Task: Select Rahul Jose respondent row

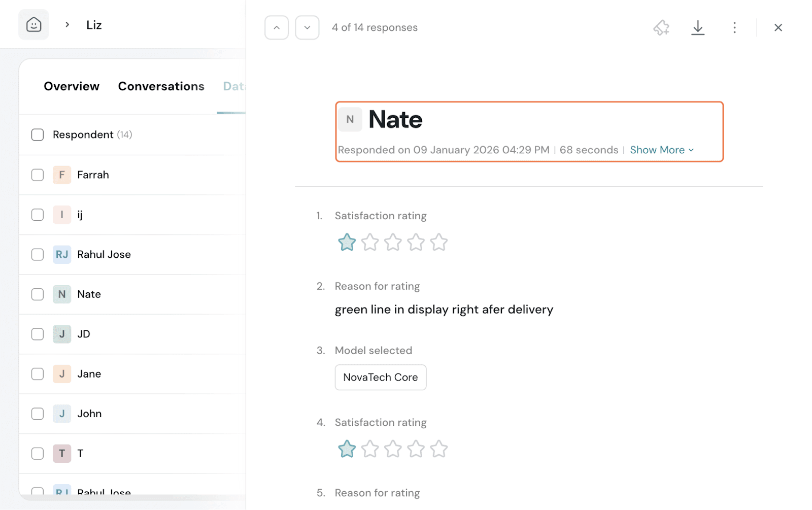Action: coord(104,255)
